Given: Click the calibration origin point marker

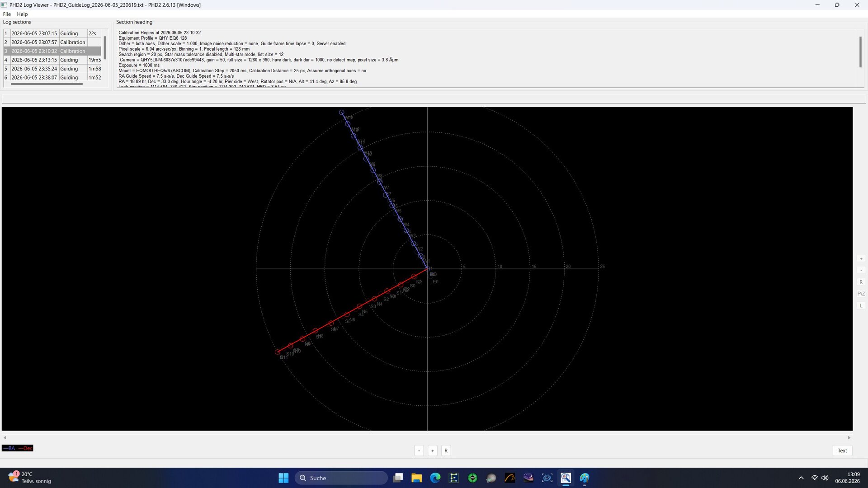Looking at the screenshot, I should (x=427, y=269).
